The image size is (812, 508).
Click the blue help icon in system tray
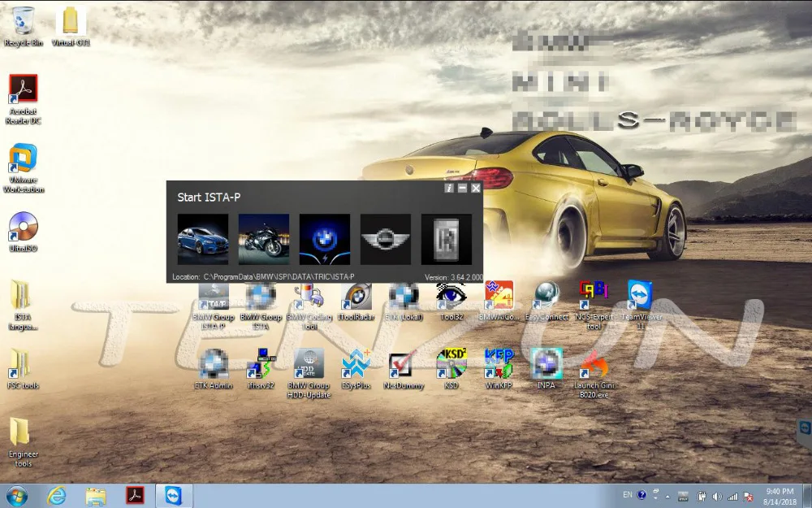click(641, 495)
